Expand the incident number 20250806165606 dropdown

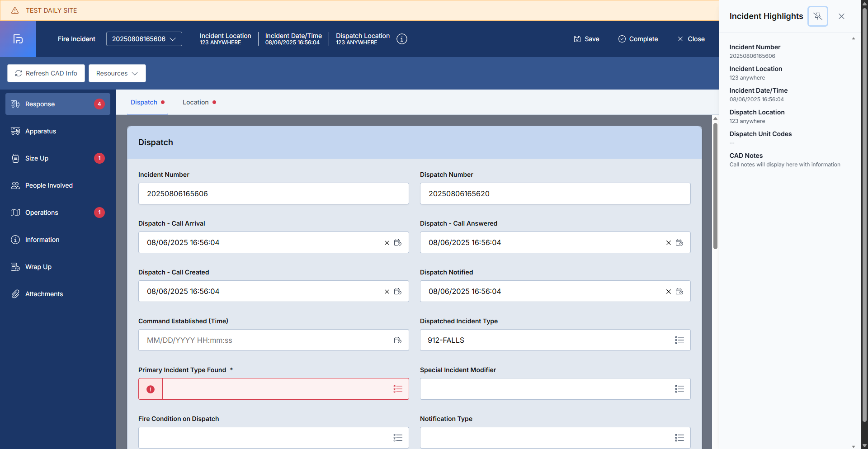coord(144,39)
